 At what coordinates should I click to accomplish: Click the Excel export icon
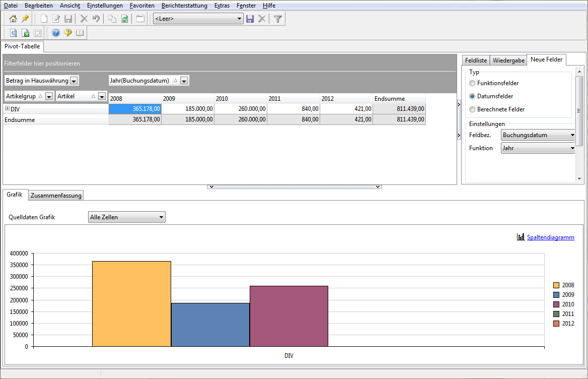(26, 33)
